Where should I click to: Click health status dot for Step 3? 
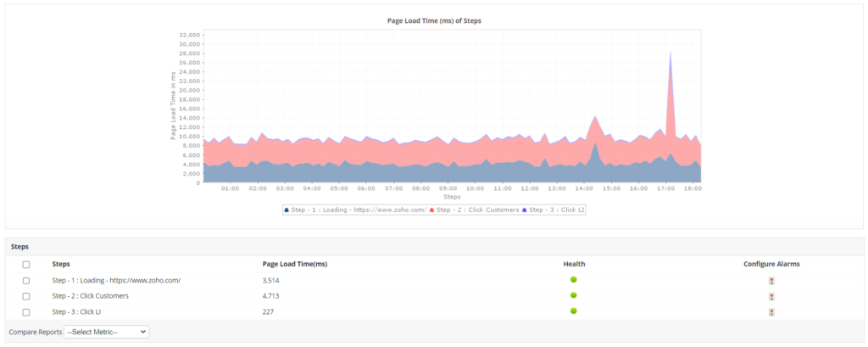point(574,311)
